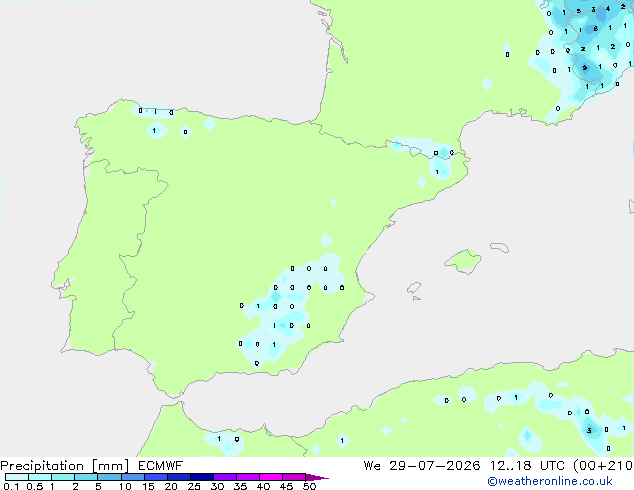Click the 45–50 mm legend color swatch
Viewport: 634px width, 490px height.
click(294, 477)
